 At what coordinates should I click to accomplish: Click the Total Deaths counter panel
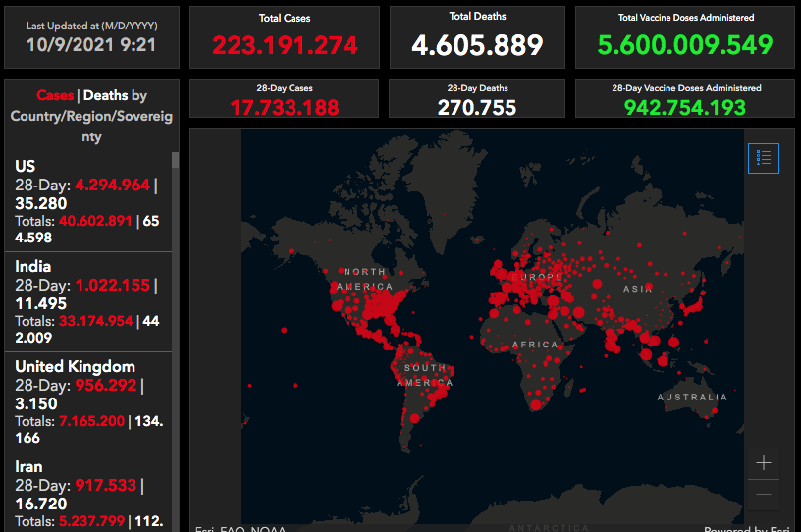click(477, 37)
